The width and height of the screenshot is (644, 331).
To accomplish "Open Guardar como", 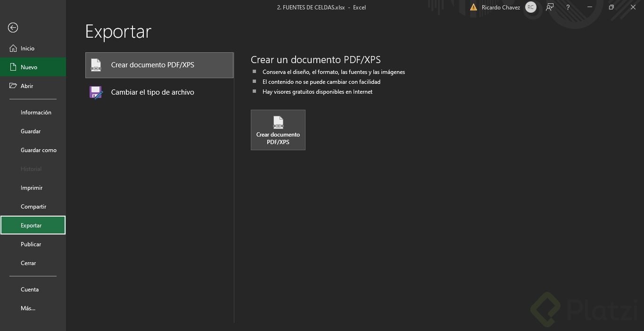I will 33,150.
